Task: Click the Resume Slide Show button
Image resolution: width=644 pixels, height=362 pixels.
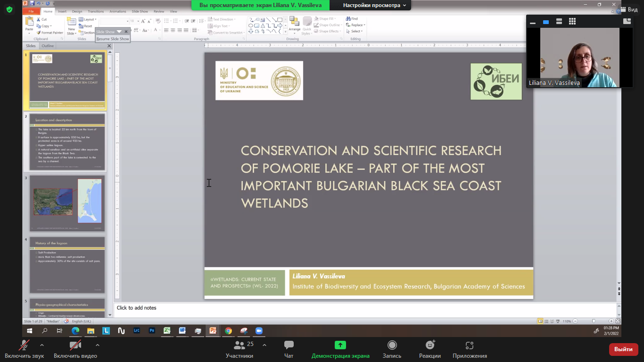Action: tap(113, 39)
